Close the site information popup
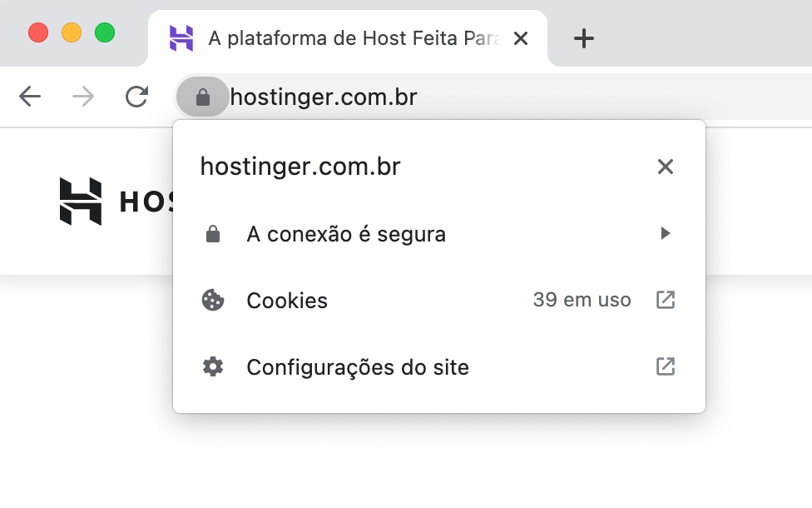The image size is (812, 508). [x=665, y=167]
